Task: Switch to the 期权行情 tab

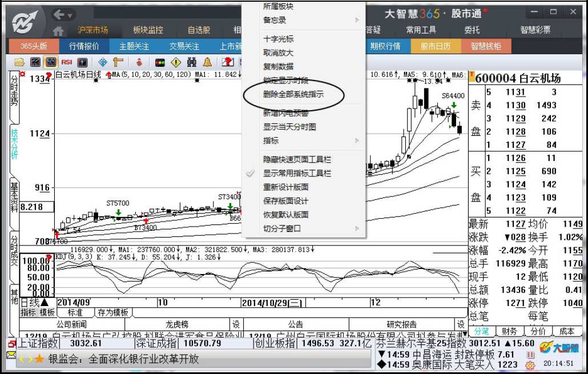Action: [x=385, y=46]
